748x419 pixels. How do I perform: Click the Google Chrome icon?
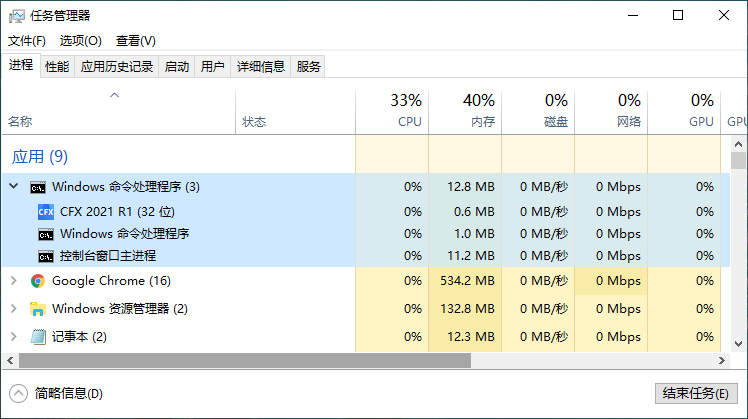38,281
